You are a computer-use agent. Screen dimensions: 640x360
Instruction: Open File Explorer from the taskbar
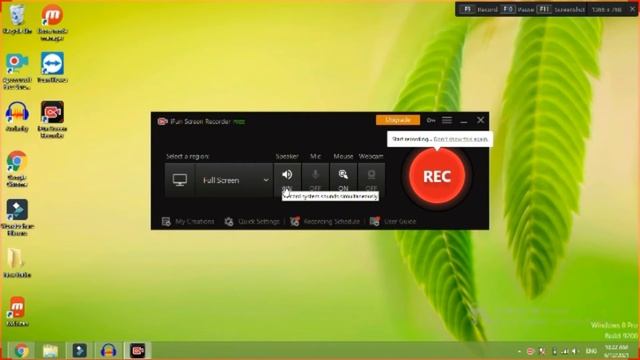click(x=51, y=351)
